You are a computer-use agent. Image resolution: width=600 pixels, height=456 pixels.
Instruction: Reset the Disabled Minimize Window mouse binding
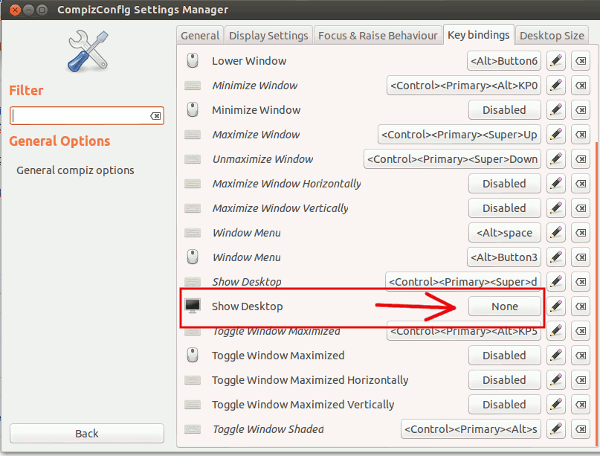click(580, 110)
